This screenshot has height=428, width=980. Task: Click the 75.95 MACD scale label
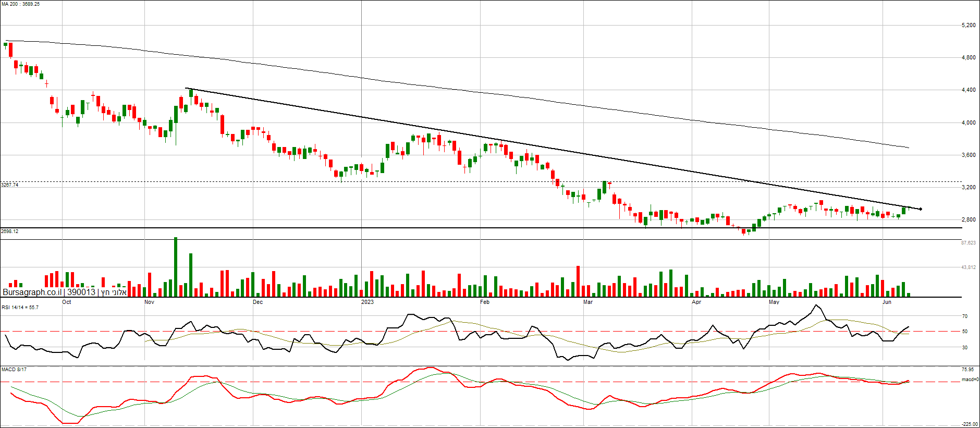coord(968,369)
